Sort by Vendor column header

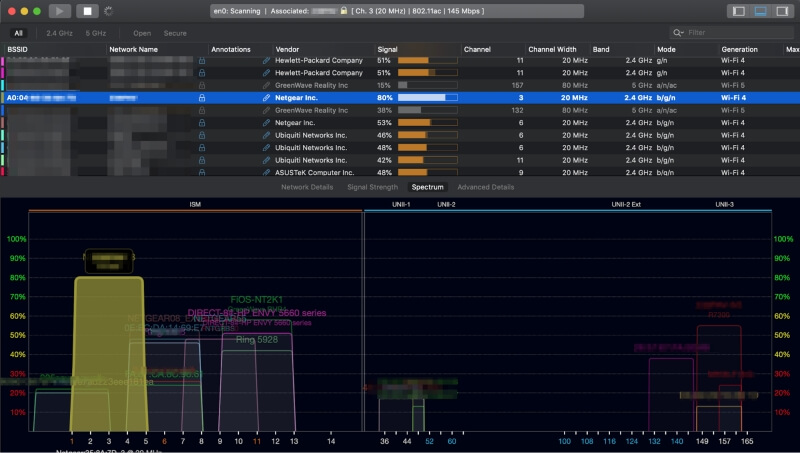(287, 49)
